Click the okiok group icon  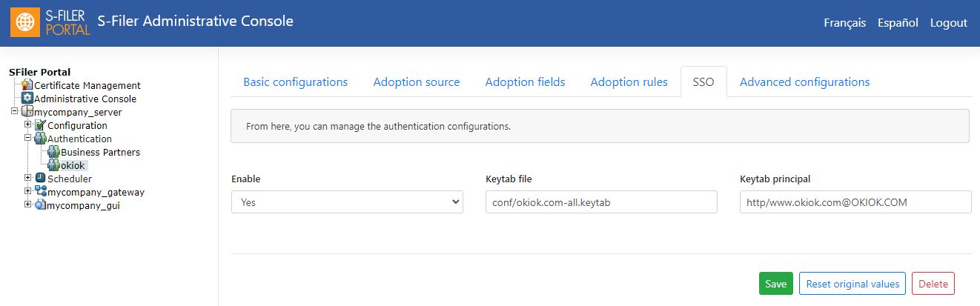click(x=53, y=165)
